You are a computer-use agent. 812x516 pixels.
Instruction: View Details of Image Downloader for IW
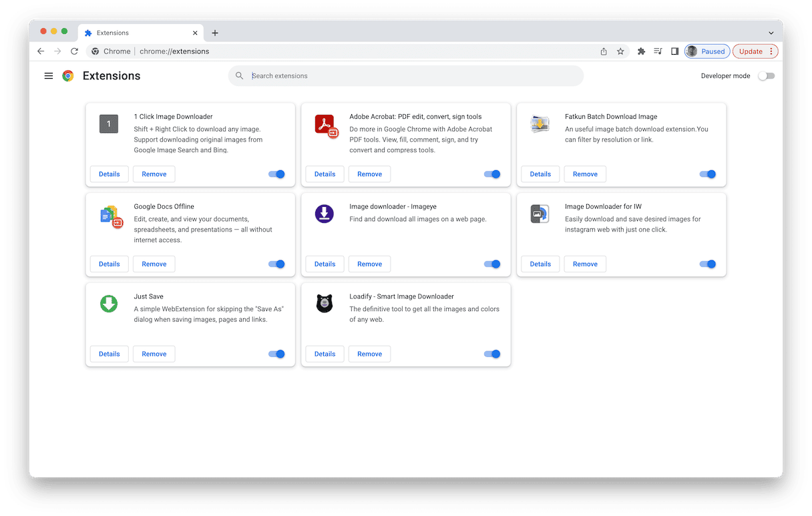[x=541, y=264]
